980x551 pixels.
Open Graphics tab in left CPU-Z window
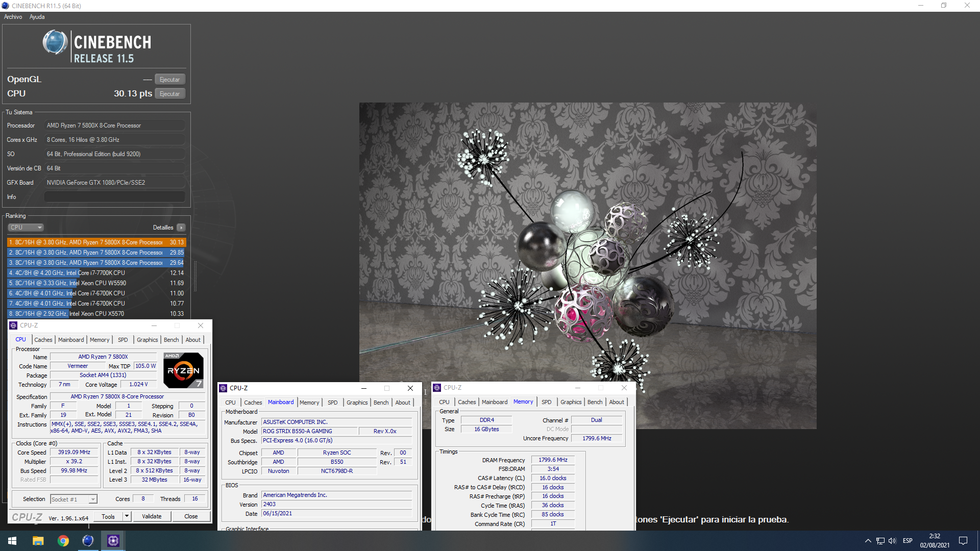point(148,340)
